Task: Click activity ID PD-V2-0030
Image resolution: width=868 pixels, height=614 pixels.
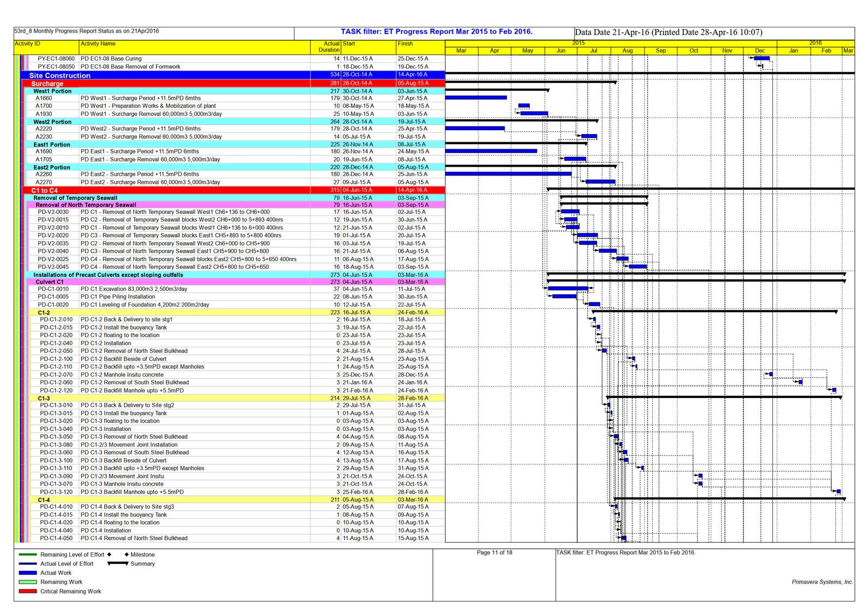Action: [53, 212]
